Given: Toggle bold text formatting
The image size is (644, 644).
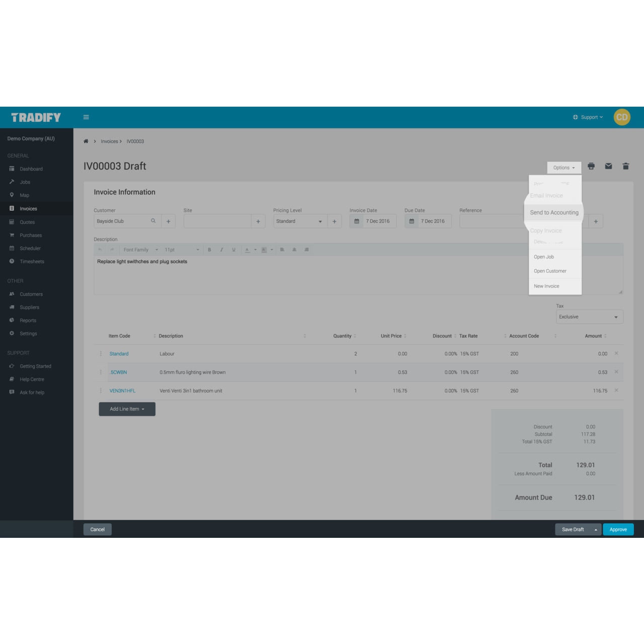Looking at the screenshot, I should [209, 250].
